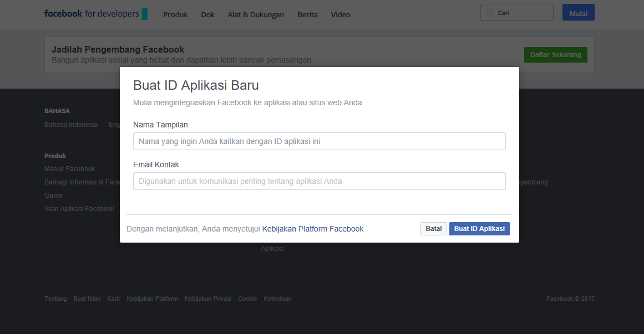Viewport: 644px width, 334px height.
Task: Go to the Video section
Action: coord(341,14)
